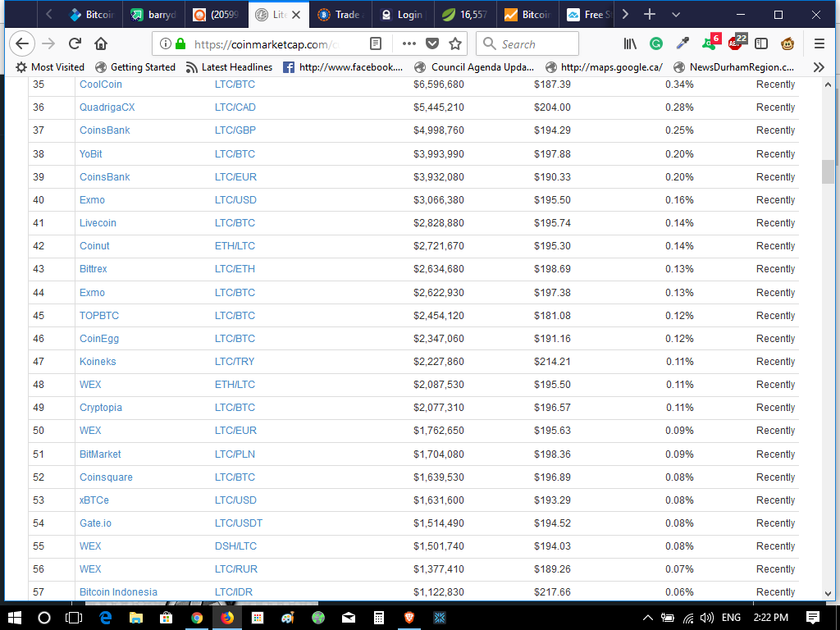Click the monkey face extension icon
Viewport: 840px width, 630px height.
pyautogui.click(x=787, y=43)
